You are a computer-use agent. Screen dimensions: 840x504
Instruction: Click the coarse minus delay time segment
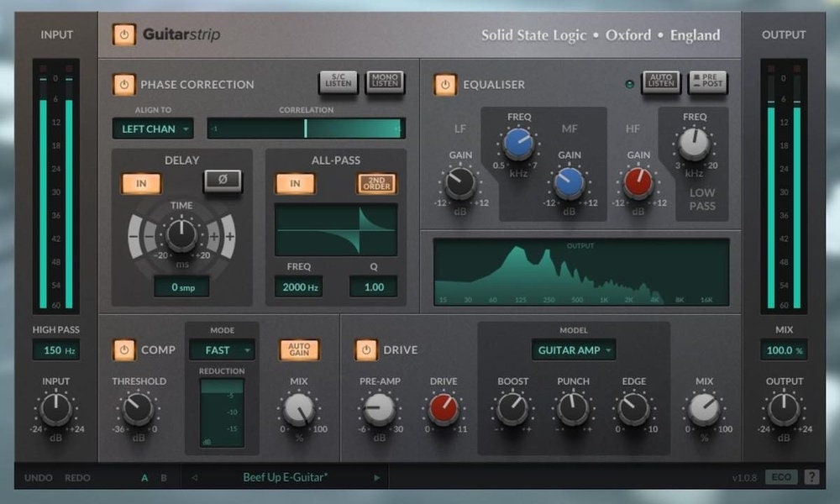pos(134,236)
